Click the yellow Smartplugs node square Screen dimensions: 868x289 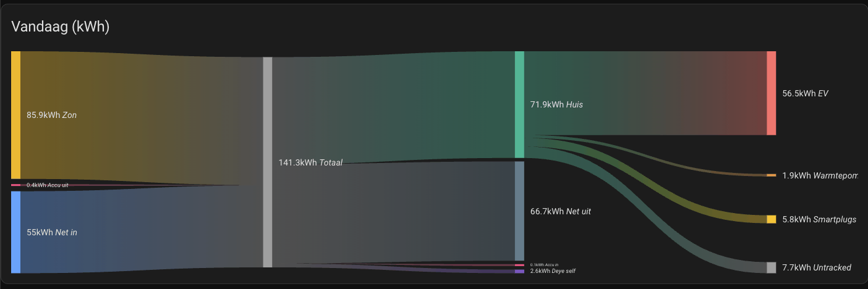pos(771,219)
